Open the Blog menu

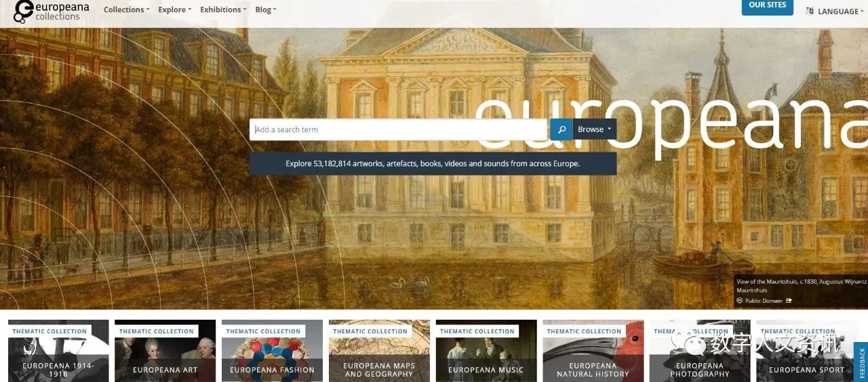265,9
